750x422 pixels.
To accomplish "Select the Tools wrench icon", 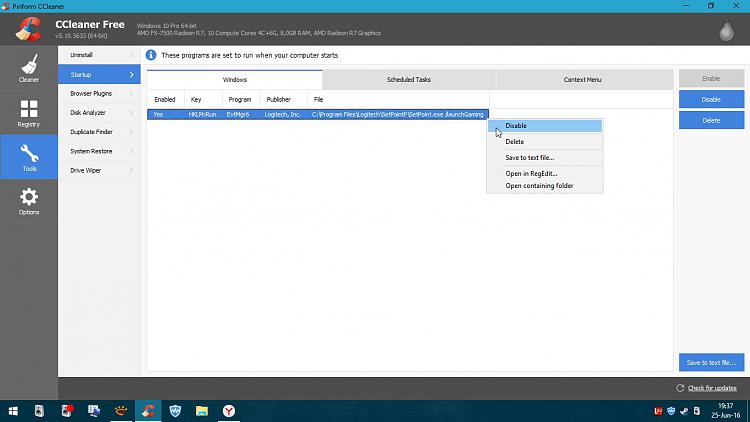I will pyautogui.click(x=29, y=153).
